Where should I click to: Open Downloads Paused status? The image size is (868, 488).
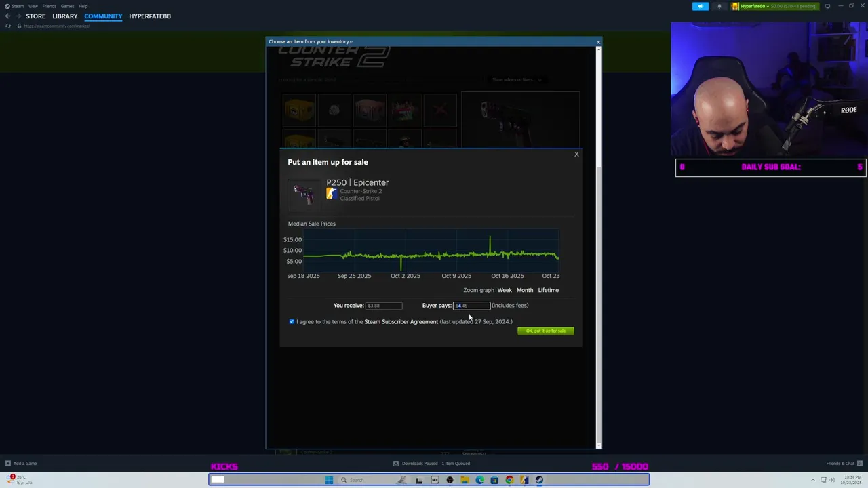[432, 464]
